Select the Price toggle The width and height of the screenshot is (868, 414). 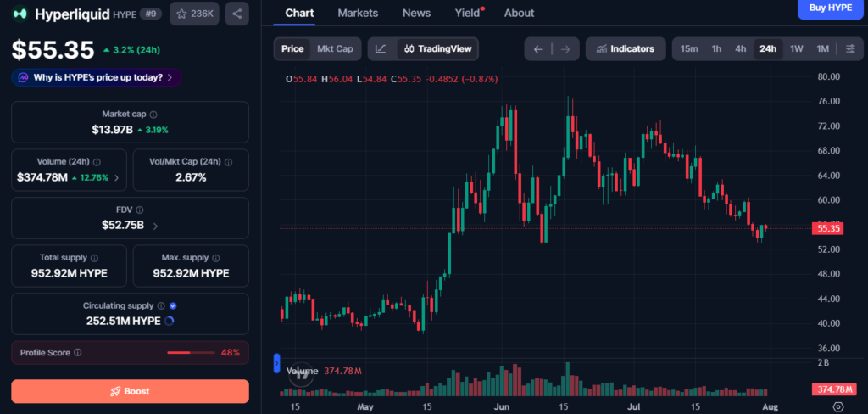[292, 48]
